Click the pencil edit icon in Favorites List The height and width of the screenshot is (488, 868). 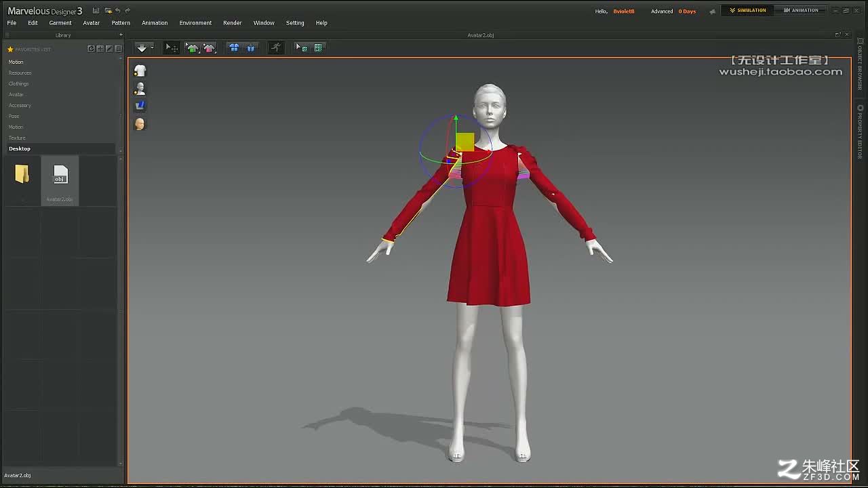coord(109,49)
